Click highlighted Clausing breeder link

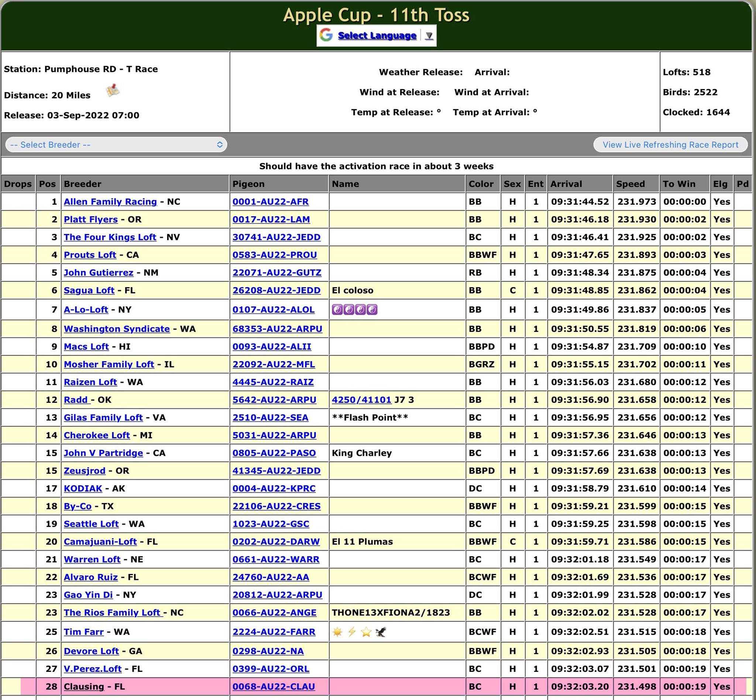tap(84, 686)
